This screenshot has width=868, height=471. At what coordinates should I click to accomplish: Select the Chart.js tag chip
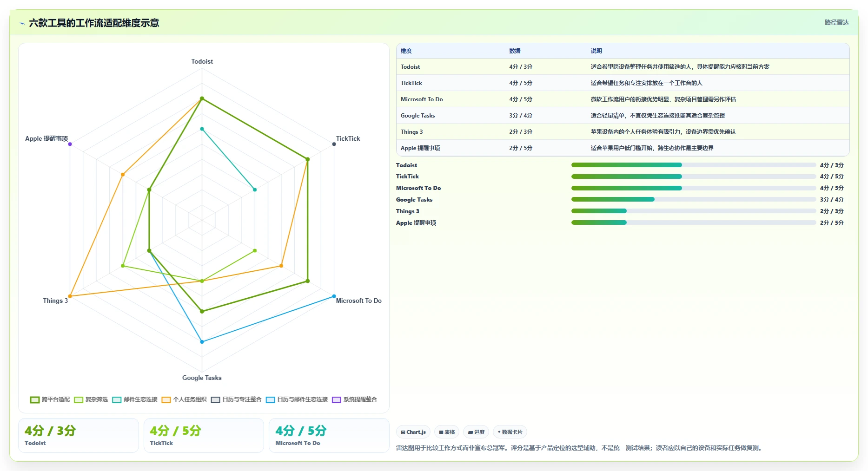(413, 432)
